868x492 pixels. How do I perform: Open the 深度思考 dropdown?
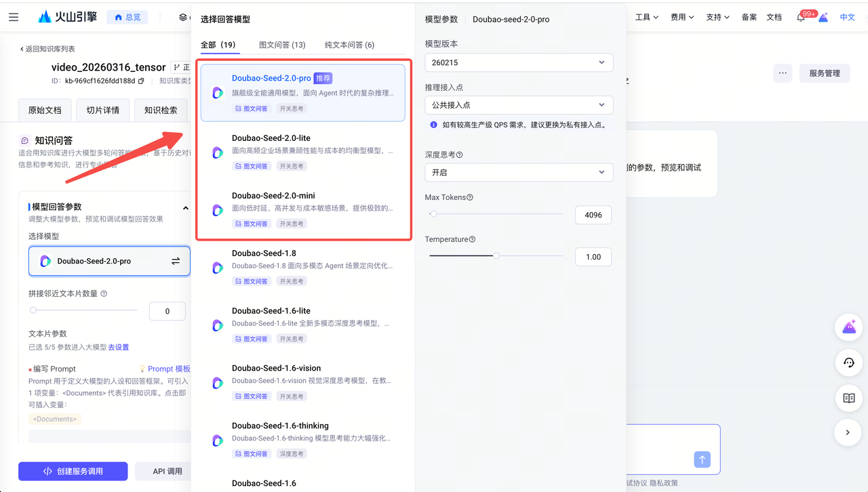(x=519, y=172)
